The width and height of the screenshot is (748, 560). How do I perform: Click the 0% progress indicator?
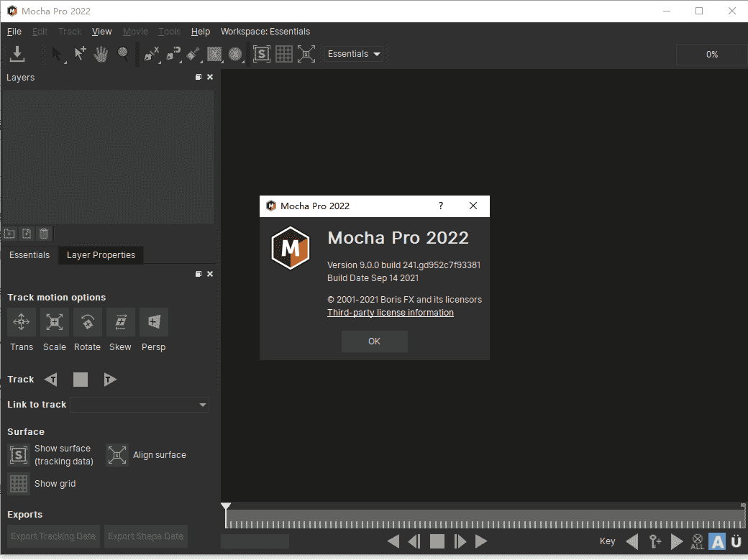[x=712, y=55]
